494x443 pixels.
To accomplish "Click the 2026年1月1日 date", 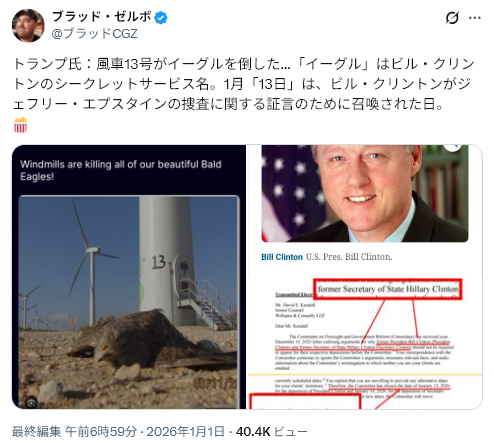I will [186, 432].
